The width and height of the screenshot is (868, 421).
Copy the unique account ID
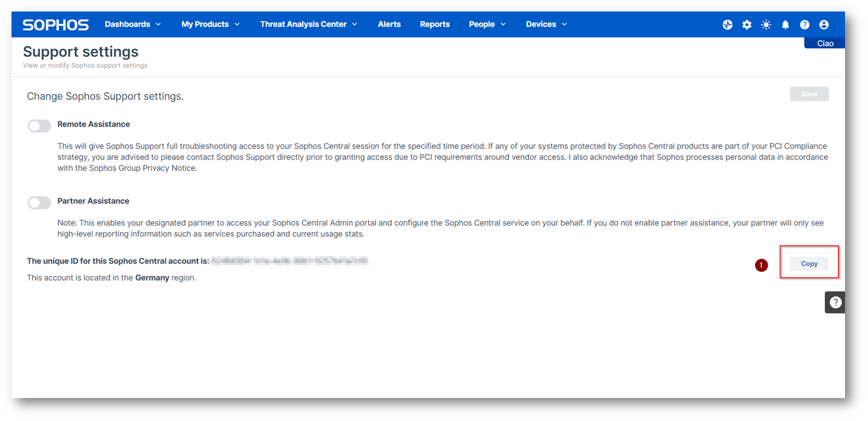pyautogui.click(x=809, y=264)
